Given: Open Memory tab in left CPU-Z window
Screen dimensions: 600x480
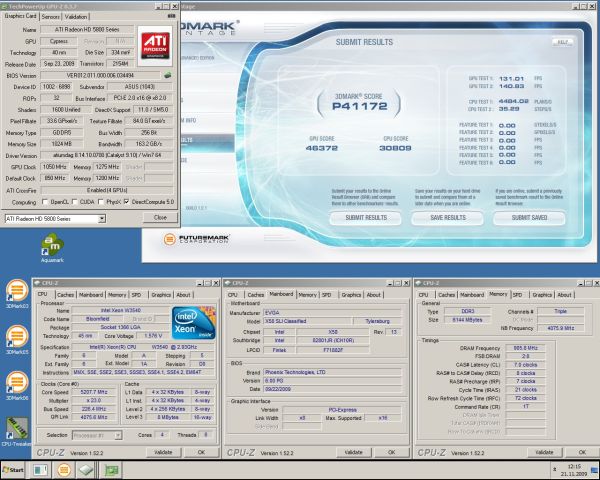Looking at the screenshot, I should [x=117, y=295].
